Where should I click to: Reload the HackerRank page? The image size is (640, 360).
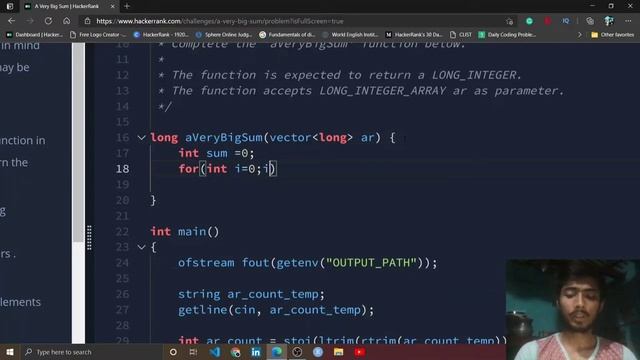coord(48,21)
